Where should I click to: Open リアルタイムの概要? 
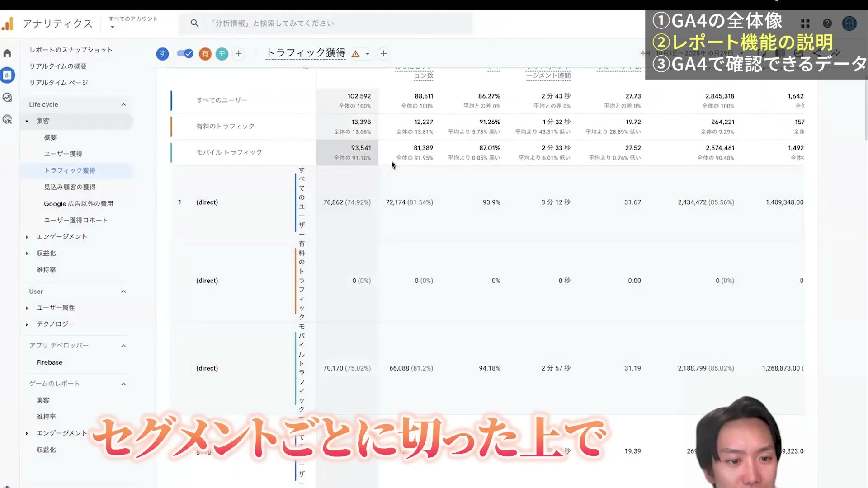click(58, 66)
